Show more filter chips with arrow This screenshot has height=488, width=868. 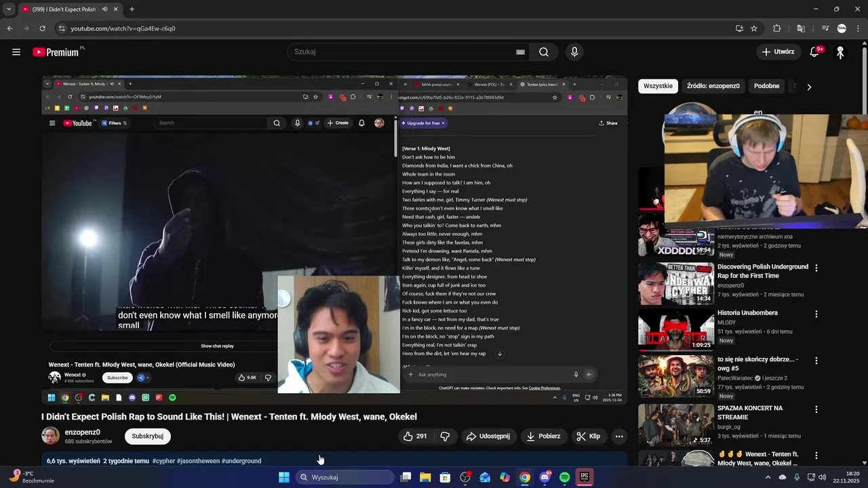coord(808,87)
